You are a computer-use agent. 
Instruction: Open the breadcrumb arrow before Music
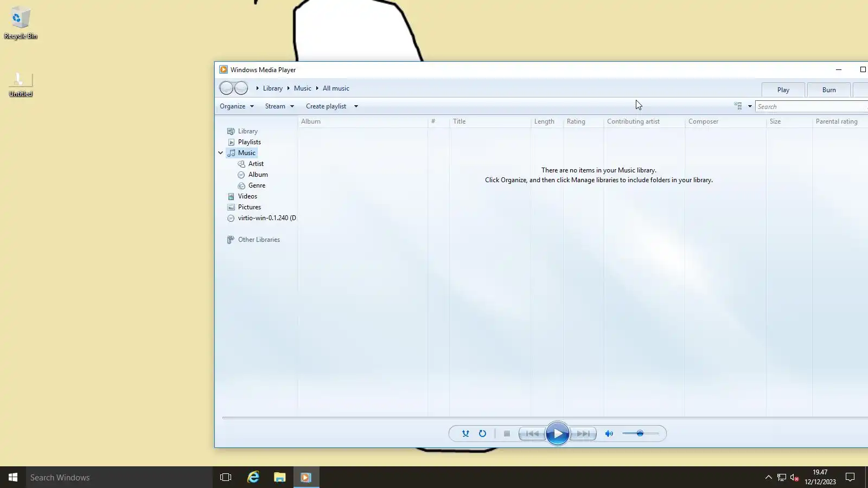pyautogui.click(x=289, y=88)
